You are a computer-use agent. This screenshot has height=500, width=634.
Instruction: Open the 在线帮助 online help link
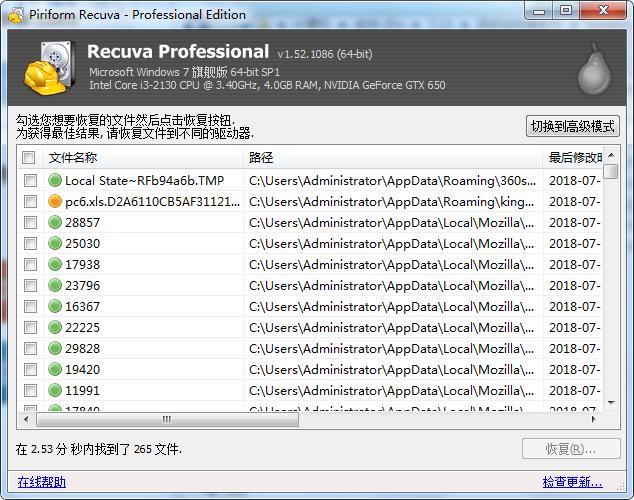pyautogui.click(x=41, y=482)
